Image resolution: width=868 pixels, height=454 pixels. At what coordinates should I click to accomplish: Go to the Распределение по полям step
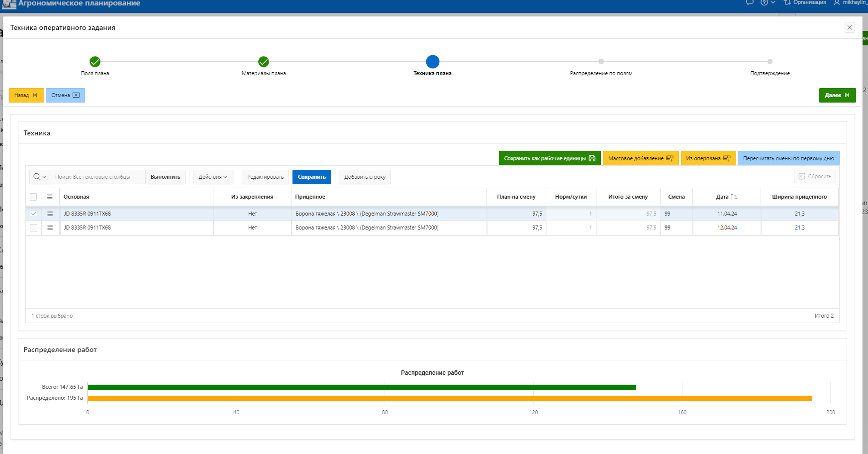click(601, 62)
